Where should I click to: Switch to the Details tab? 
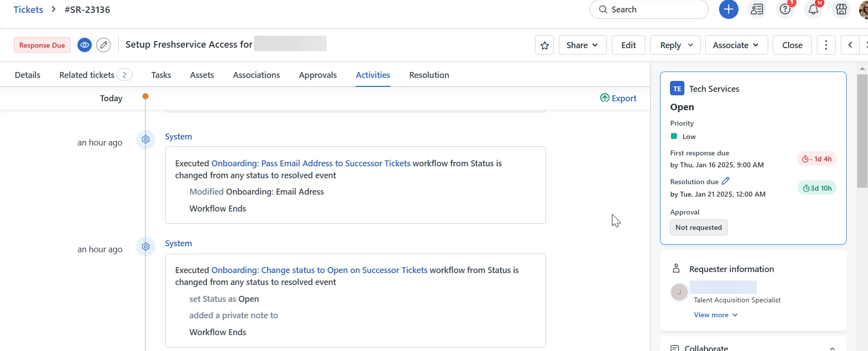[27, 75]
